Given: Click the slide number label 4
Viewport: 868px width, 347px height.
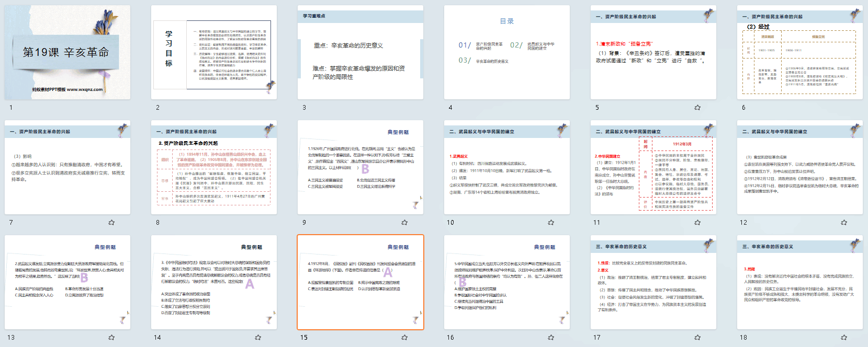Looking at the screenshot, I should pyautogui.click(x=450, y=108).
